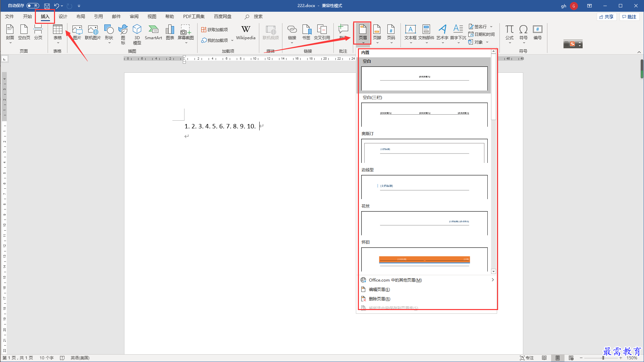Image resolution: width=644 pixels, height=362 pixels.
Task: Insert a 3D模型
Action: click(x=137, y=34)
